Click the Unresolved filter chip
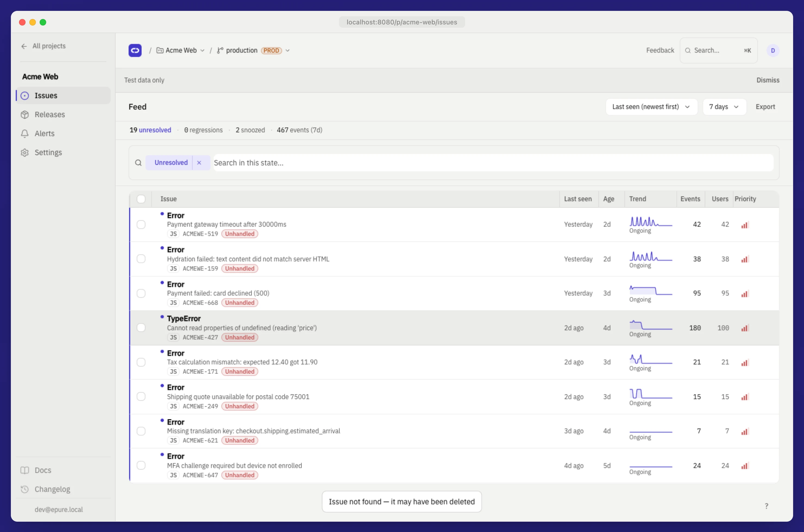 tap(171, 163)
